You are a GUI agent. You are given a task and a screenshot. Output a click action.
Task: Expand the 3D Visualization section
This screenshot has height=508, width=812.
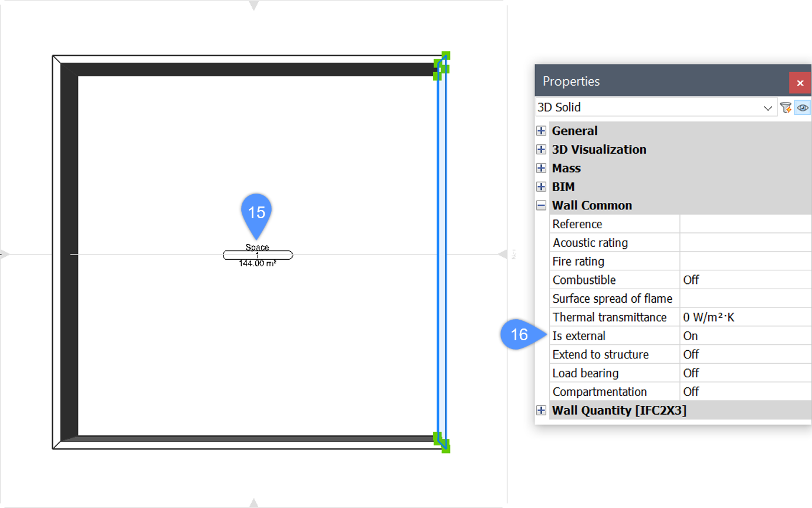pos(541,150)
